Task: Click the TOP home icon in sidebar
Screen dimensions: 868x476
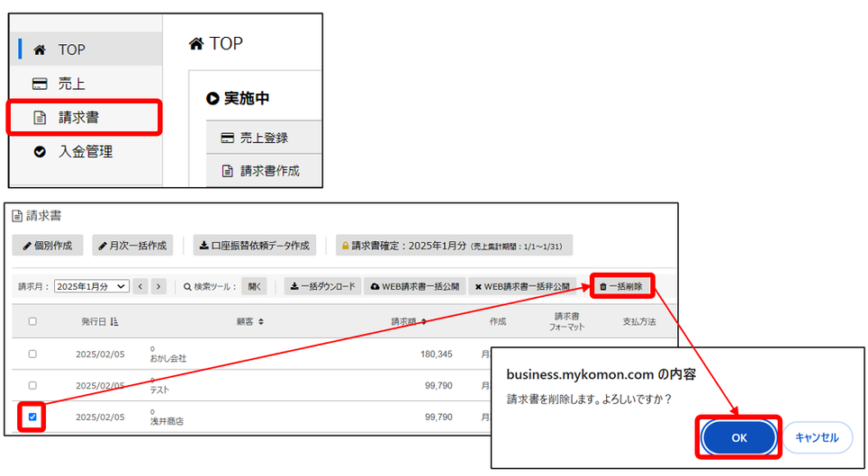Action: pos(40,50)
